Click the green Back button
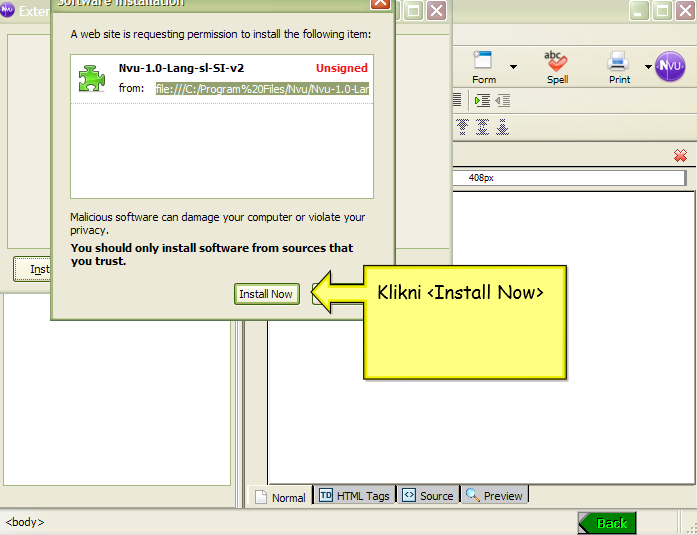697x535 pixels. tap(606, 523)
